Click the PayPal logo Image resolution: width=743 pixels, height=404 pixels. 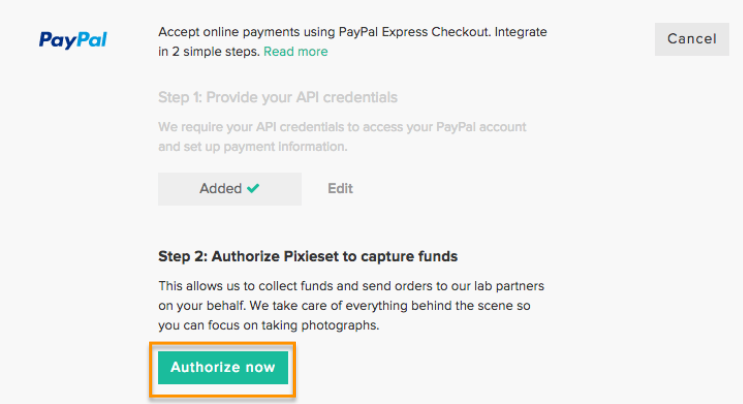(73, 40)
